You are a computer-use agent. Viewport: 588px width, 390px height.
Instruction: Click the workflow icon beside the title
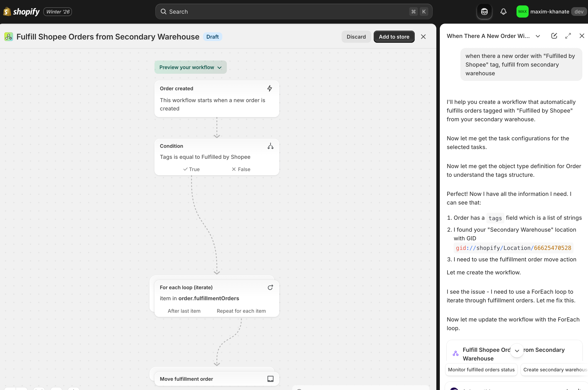tap(9, 37)
